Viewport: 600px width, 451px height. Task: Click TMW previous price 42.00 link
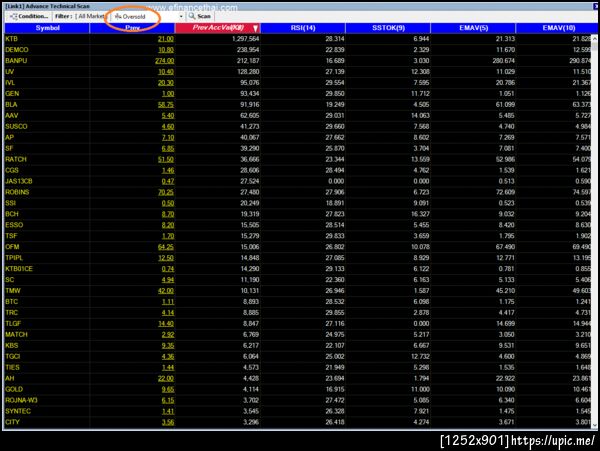point(166,291)
